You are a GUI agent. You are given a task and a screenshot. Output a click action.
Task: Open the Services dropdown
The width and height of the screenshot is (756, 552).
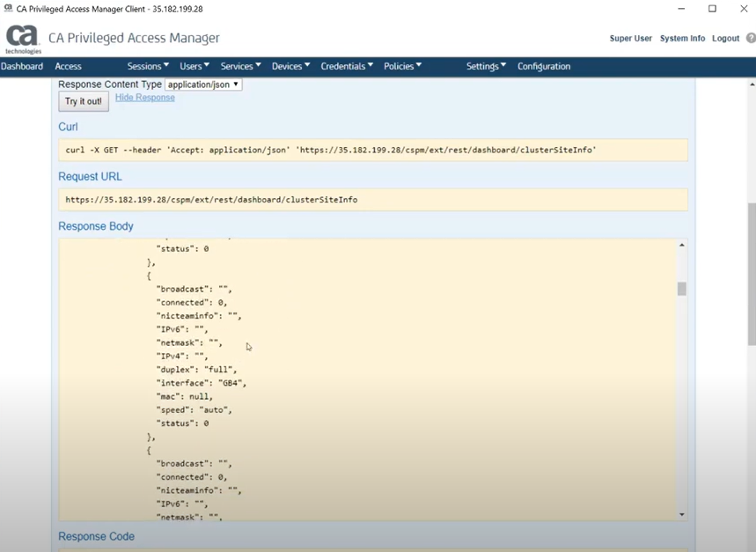point(239,65)
